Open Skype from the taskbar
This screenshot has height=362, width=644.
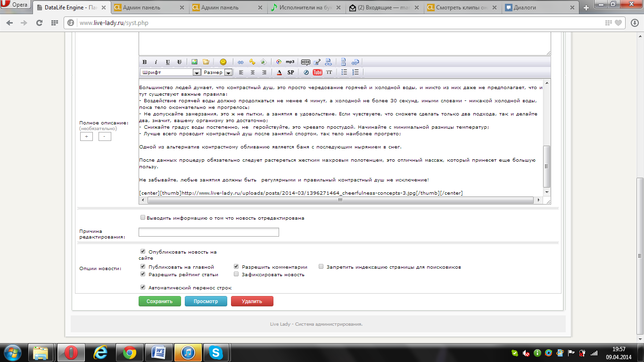click(x=216, y=352)
